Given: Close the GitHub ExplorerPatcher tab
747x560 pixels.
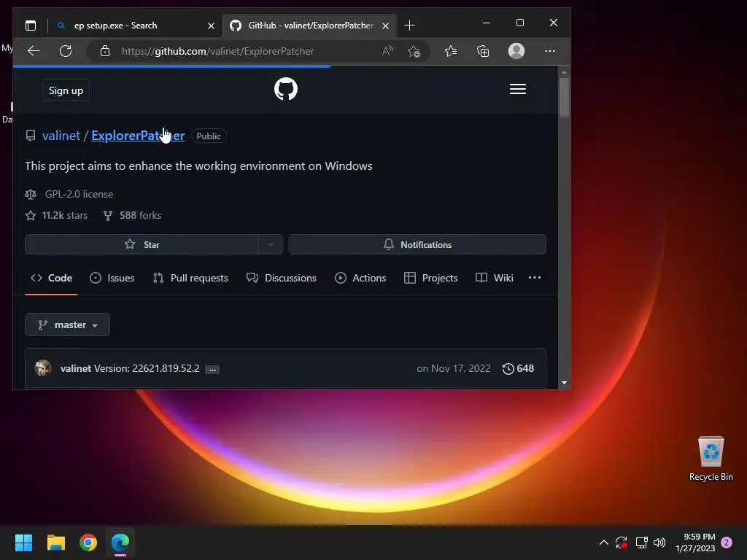Looking at the screenshot, I should 385,26.
